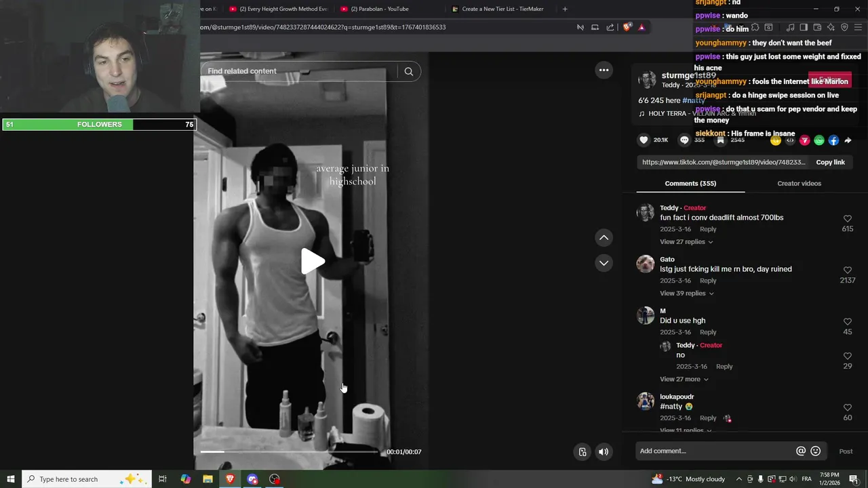Like M's 'Did u use hgh' comment

click(x=847, y=322)
